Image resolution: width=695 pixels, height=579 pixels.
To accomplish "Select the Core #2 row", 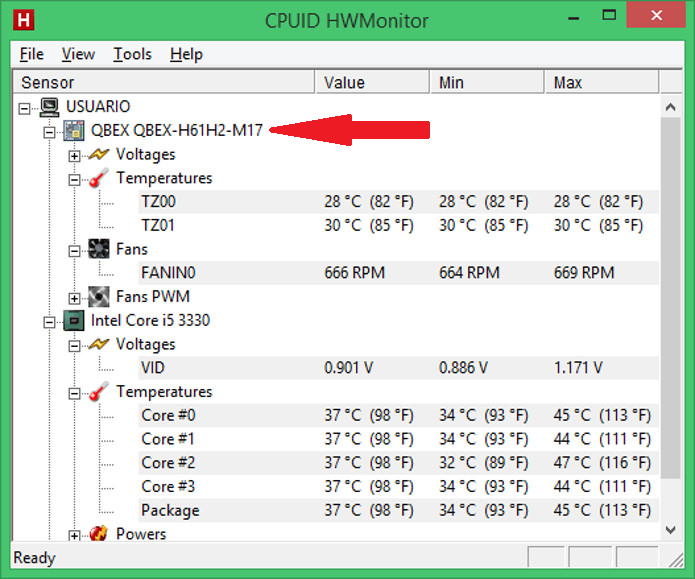I will (398, 462).
